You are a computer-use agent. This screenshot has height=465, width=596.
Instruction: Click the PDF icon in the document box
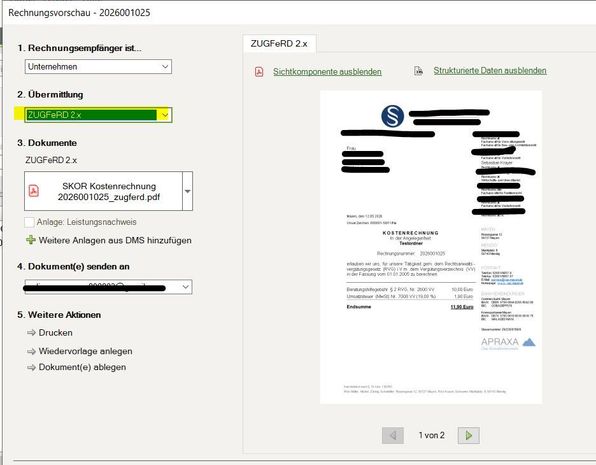point(34,190)
